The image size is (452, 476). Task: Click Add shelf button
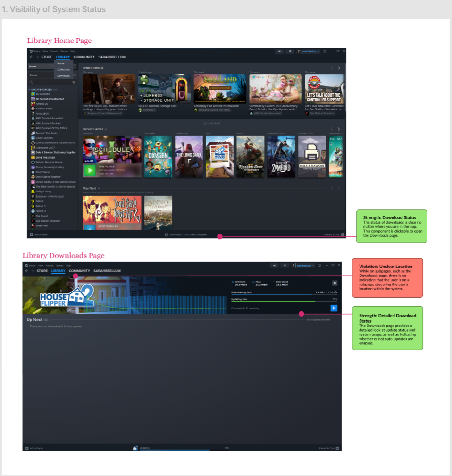pos(211,123)
